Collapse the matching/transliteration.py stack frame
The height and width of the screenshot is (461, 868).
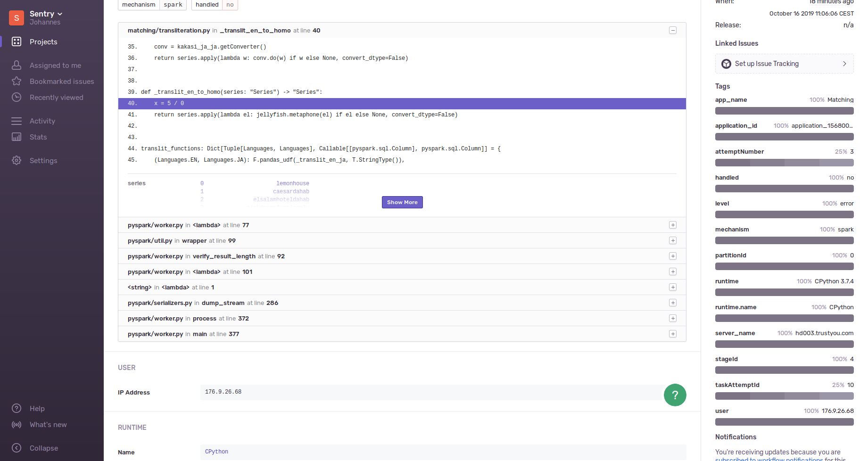click(673, 30)
